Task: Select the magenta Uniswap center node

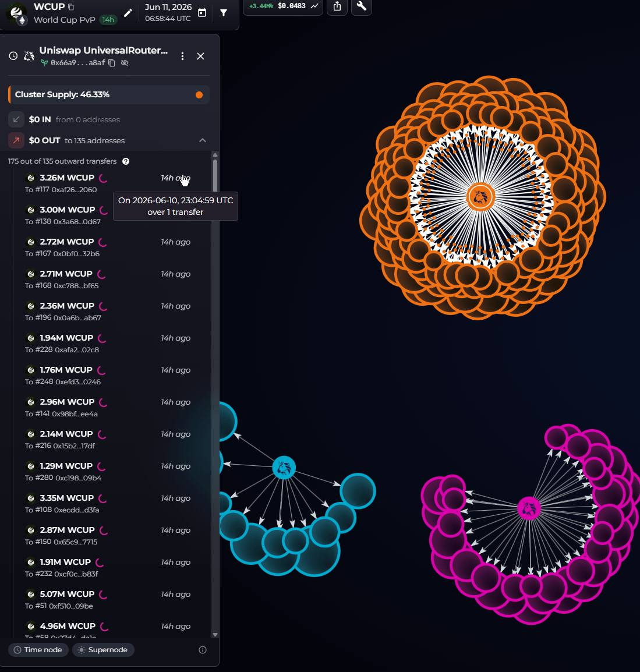Action: click(529, 508)
